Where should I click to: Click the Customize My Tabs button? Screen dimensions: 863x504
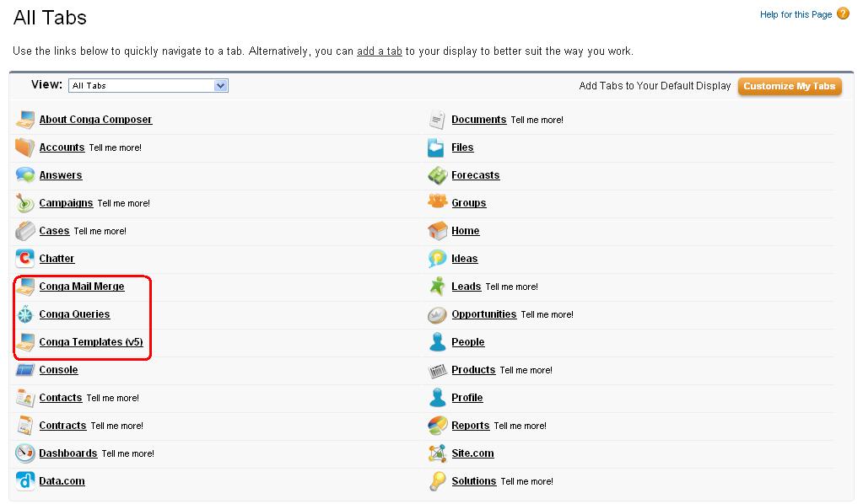coord(789,86)
